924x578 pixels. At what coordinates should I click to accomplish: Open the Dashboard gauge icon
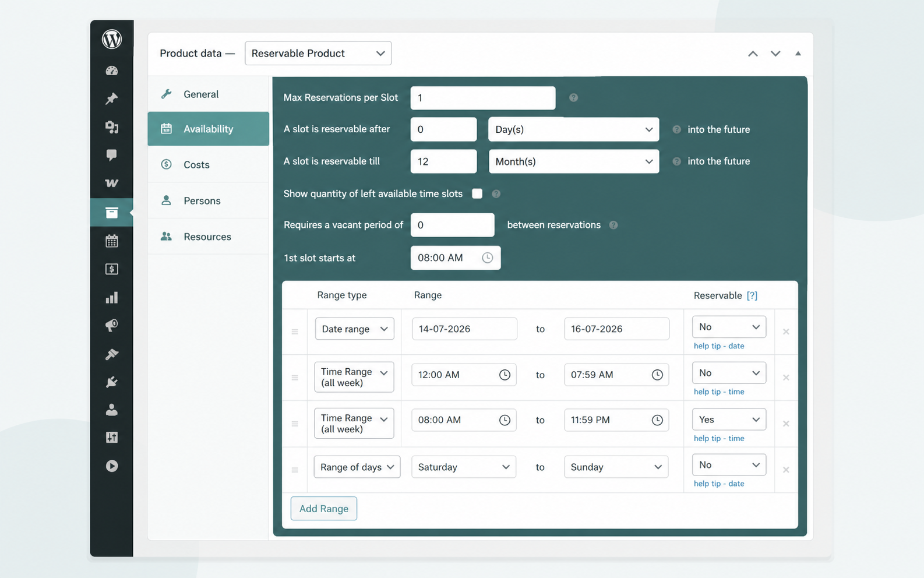(112, 71)
